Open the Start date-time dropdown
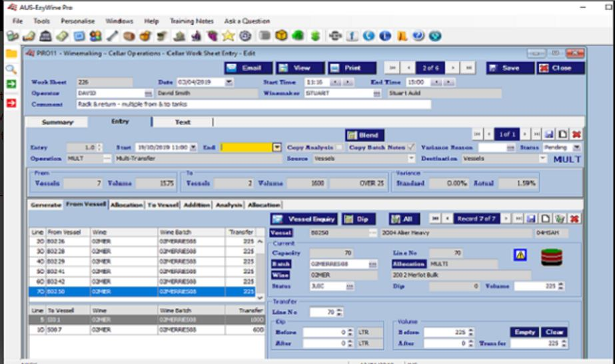The height and width of the screenshot is (364, 615). click(x=193, y=147)
